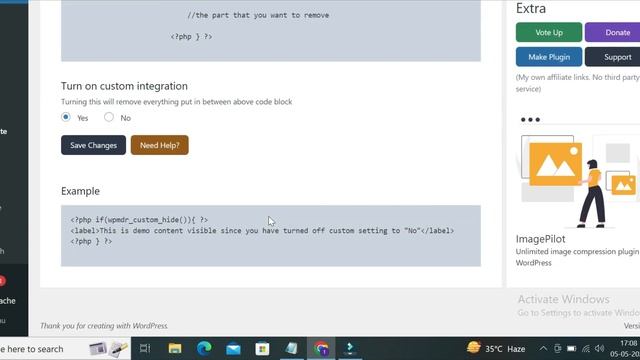Viewport: 640px width, 360px height.
Task: Open Microsoft Store from the taskbar
Action: click(262, 349)
